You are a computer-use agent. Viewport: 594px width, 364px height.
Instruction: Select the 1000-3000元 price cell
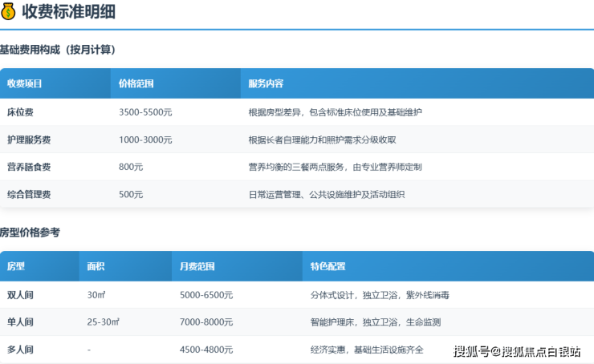point(145,140)
